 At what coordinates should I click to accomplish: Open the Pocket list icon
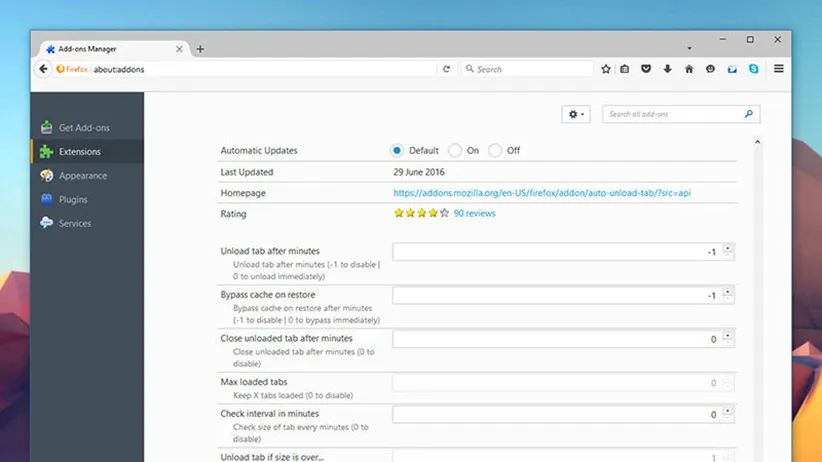(x=646, y=69)
